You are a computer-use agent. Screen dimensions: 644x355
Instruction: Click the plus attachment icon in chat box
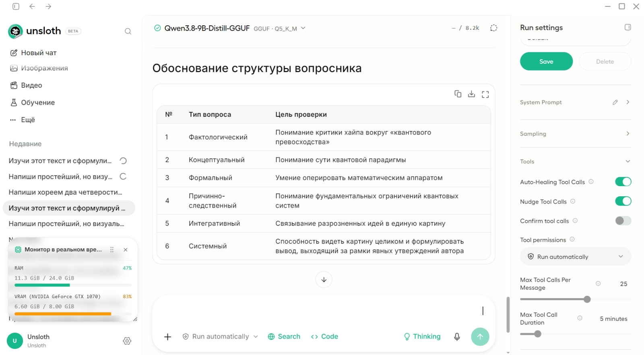168,337
